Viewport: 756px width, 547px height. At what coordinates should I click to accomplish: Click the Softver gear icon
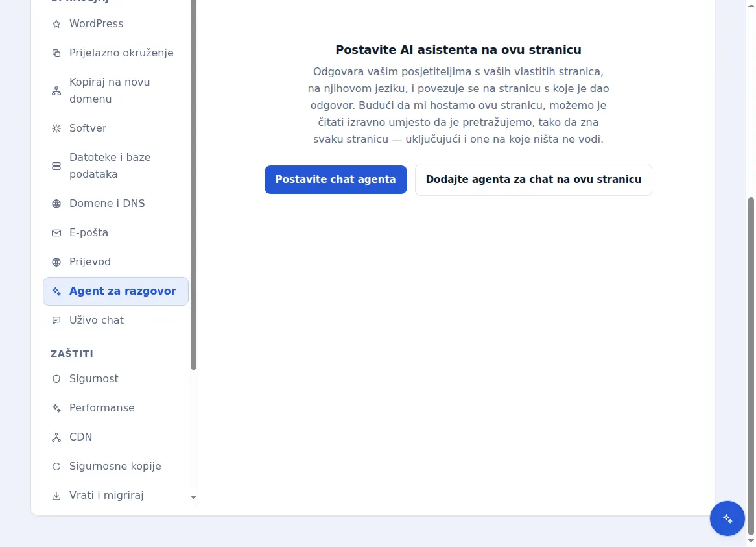tap(56, 128)
